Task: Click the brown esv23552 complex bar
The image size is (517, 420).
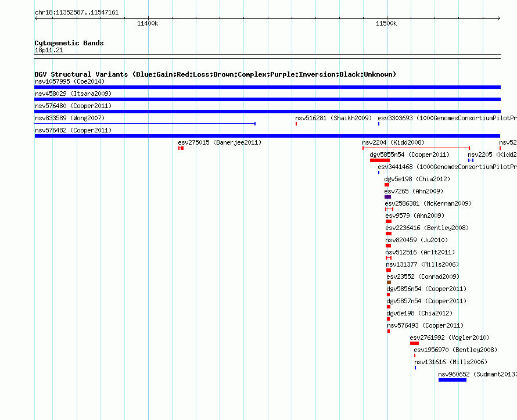Action: pyautogui.click(x=389, y=282)
